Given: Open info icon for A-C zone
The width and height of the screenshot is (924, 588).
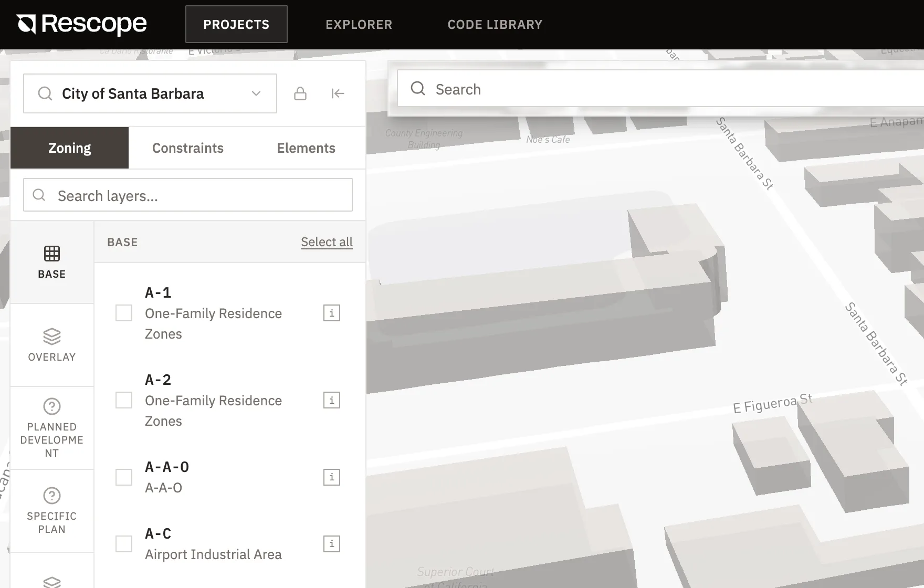Looking at the screenshot, I should tap(332, 544).
